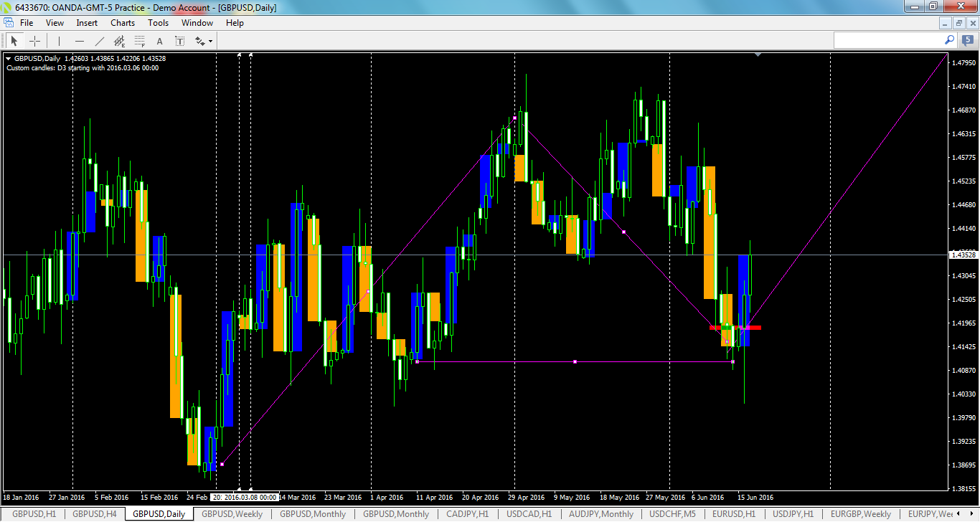Activate the Crosshair tool
The height and width of the screenshot is (522, 980).
pyautogui.click(x=34, y=41)
